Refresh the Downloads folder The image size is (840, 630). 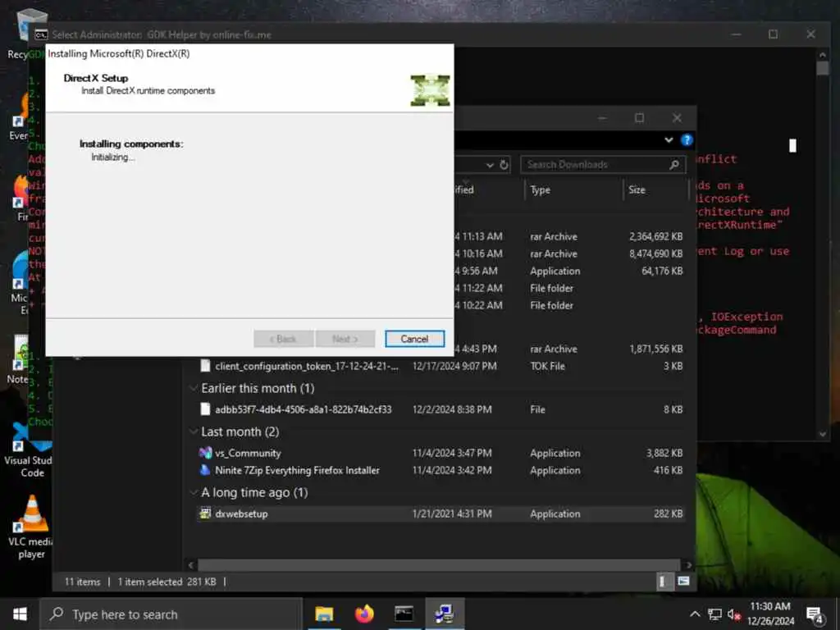pos(504,164)
